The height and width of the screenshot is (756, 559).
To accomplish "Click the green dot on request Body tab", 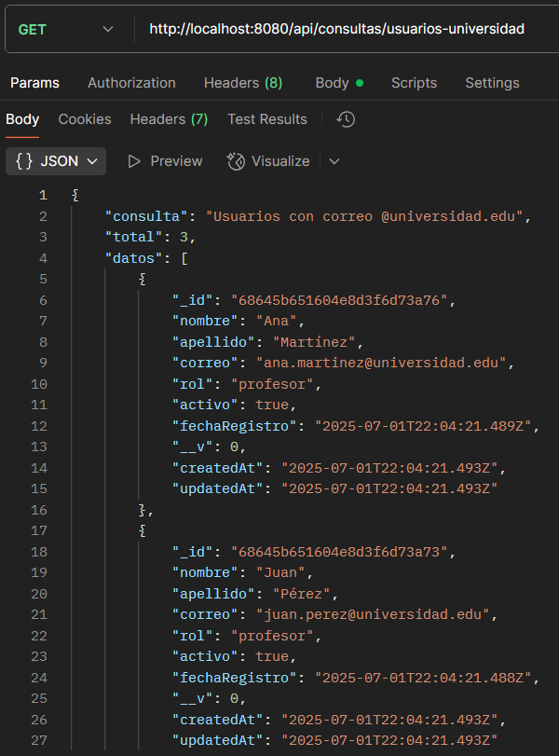I will (360, 83).
